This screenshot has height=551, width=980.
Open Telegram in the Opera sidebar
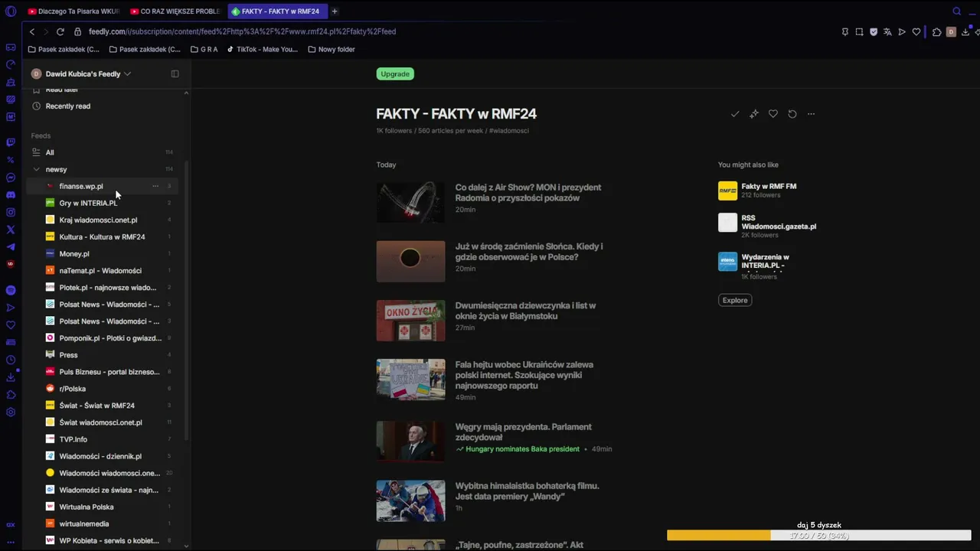point(11,246)
